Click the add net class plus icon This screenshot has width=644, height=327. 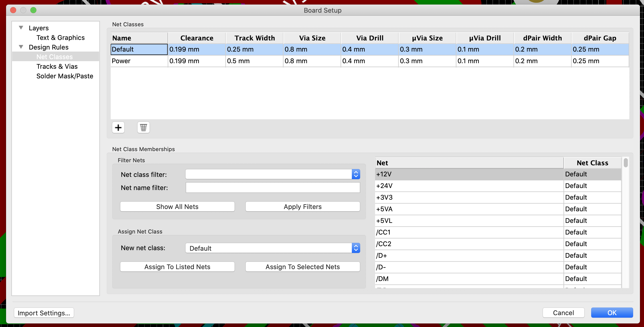tap(118, 127)
